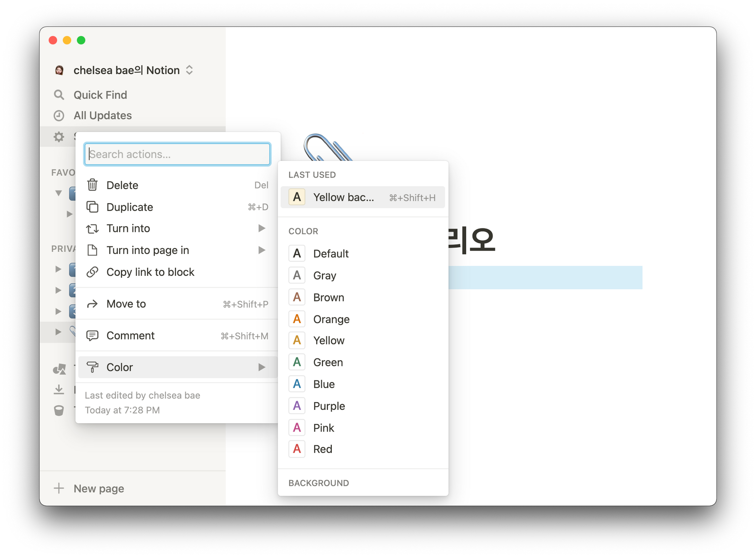Click the All Updates clock icon
This screenshot has height=558, width=756.
(x=59, y=115)
